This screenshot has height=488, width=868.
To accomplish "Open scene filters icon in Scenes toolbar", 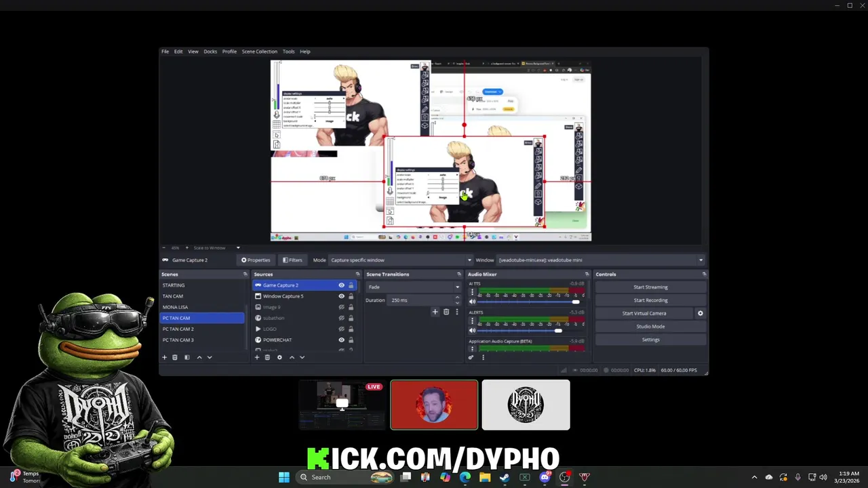I will point(186,357).
